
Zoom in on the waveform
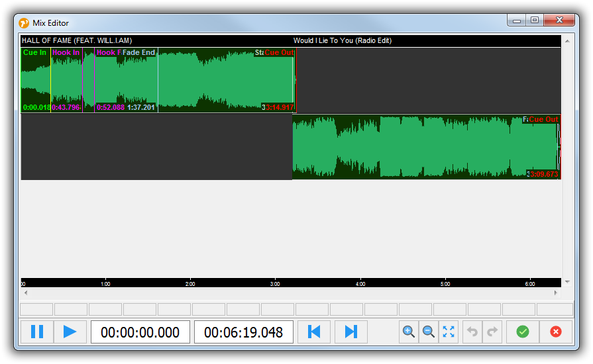tap(409, 332)
